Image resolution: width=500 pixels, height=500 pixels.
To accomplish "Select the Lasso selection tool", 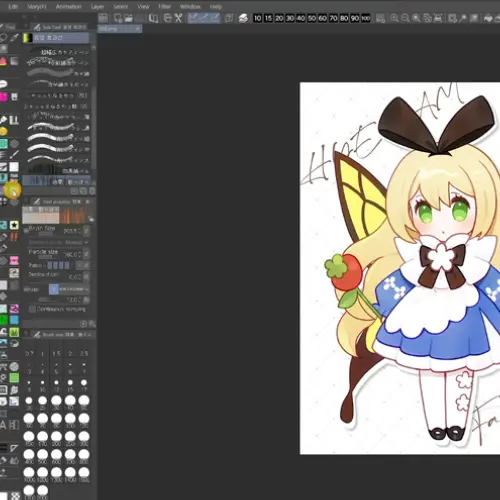I will [3, 38].
